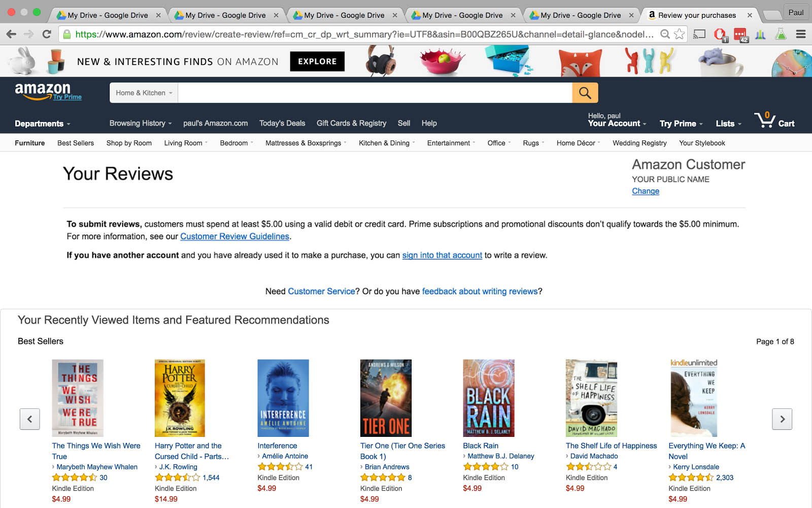Viewport: 812px width, 508px height.
Task: Open the Lists dropdown
Action: pyautogui.click(x=729, y=123)
